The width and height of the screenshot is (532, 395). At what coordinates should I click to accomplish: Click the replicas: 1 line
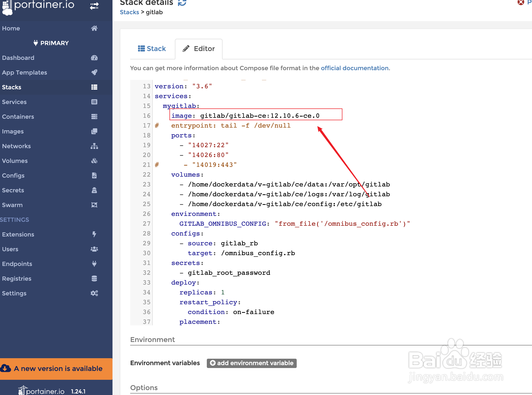coord(202,292)
